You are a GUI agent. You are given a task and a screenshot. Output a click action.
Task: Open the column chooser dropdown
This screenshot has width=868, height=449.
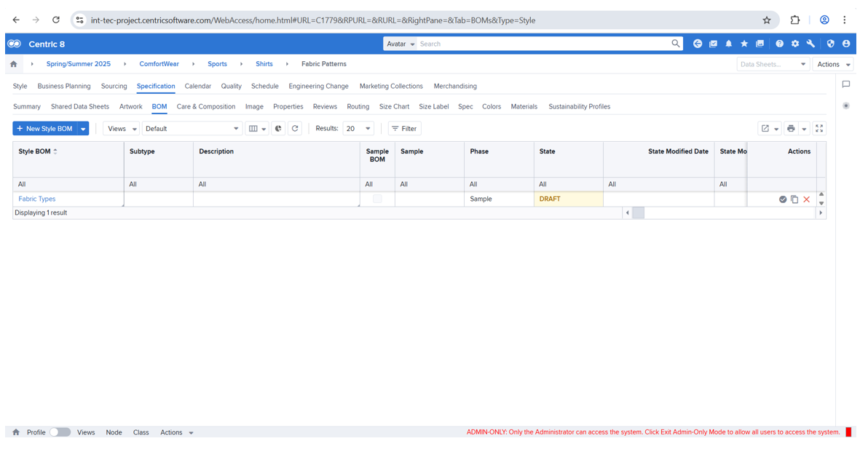(257, 128)
